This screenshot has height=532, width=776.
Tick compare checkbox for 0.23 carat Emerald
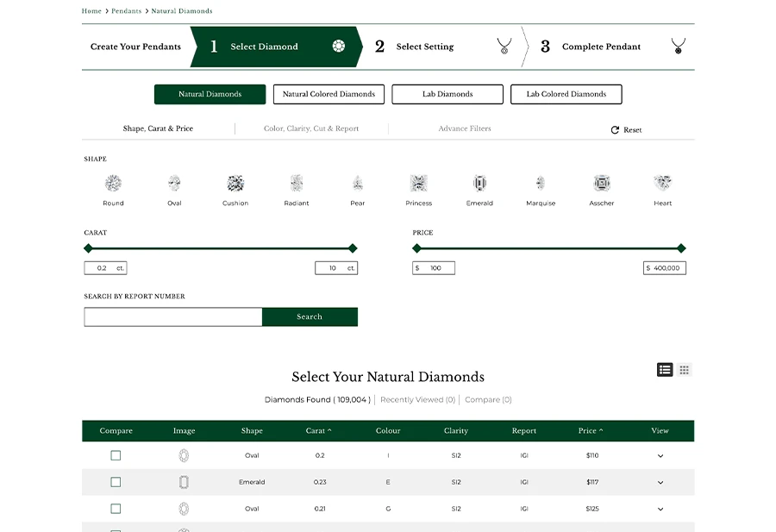click(x=116, y=482)
